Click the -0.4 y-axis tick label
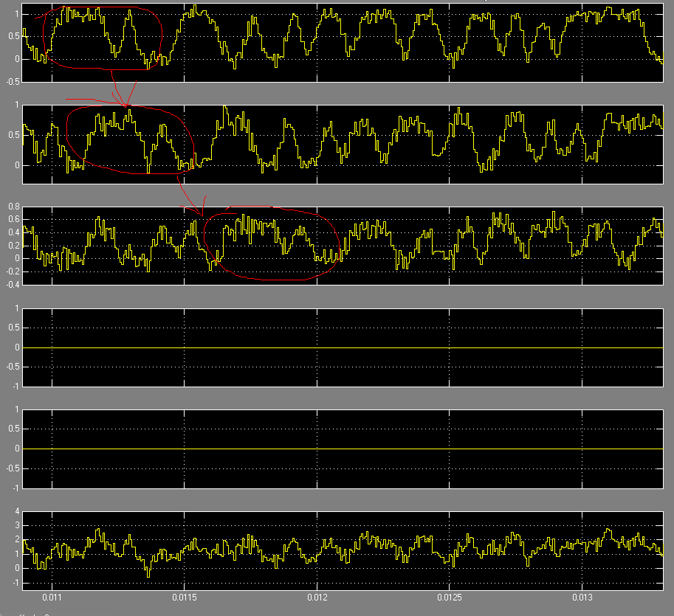Image resolution: width=674 pixels, height=616 pixels. coord(13,284)
